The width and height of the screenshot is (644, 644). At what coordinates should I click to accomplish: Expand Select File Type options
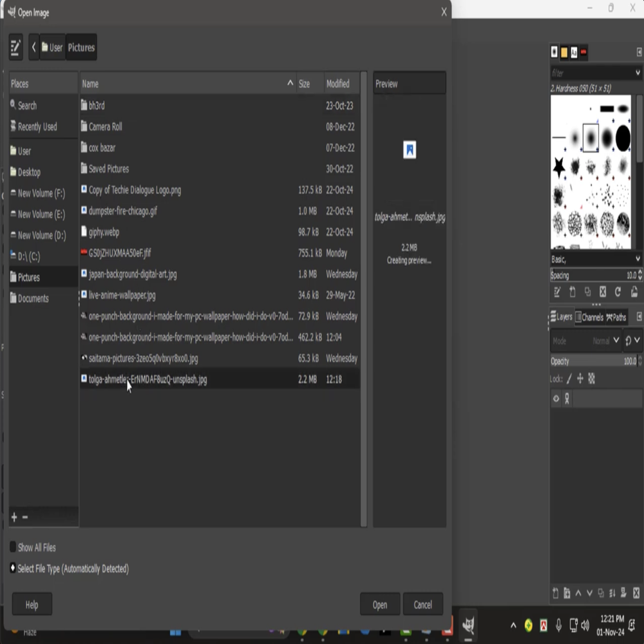click(13, 569)
